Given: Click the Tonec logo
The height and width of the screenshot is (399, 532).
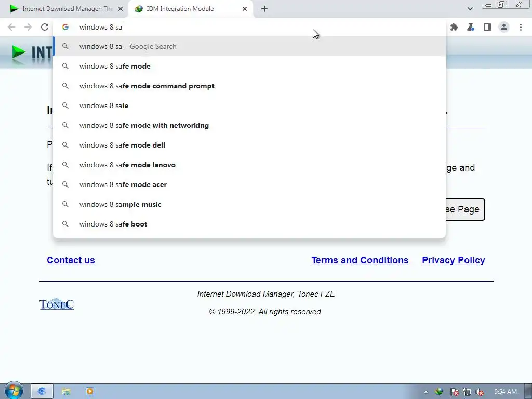Looking at the screenshot, I should tap(57, 304).
